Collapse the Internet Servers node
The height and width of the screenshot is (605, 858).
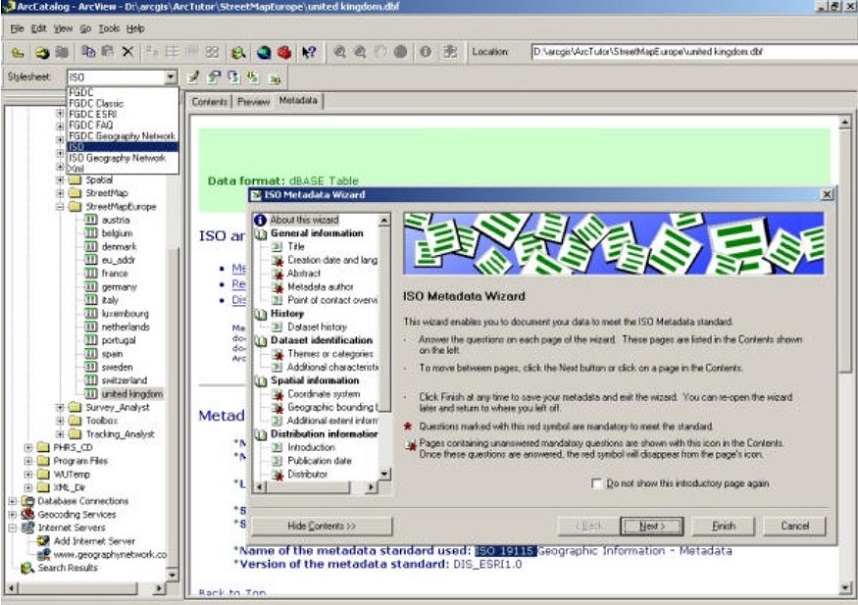tap(12, 528)
